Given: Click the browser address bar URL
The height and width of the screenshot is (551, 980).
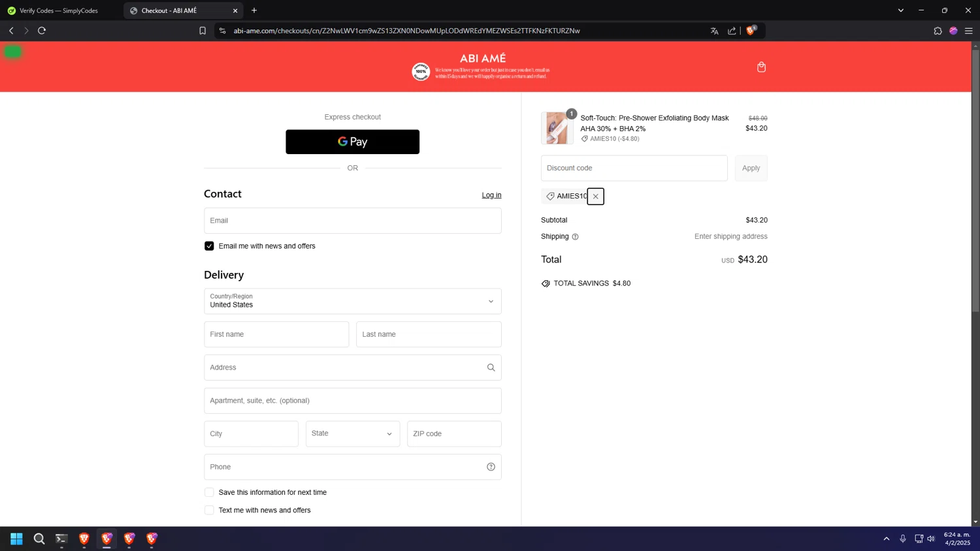Looking at the screenshot, I should click(x=406, y=31).
